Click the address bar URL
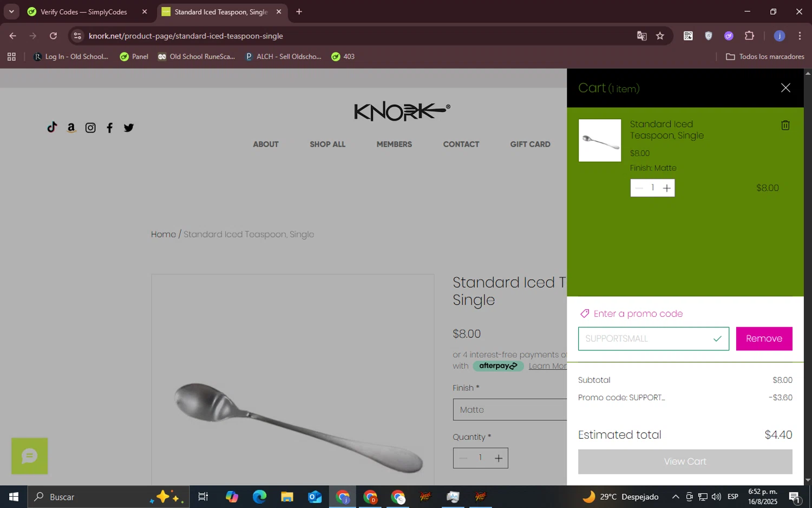Screen dimensions: 812x508 click(x=186, y=36)
